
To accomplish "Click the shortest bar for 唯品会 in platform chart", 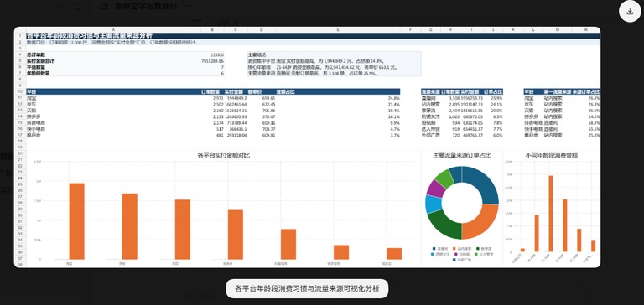I will click(394, 254).
